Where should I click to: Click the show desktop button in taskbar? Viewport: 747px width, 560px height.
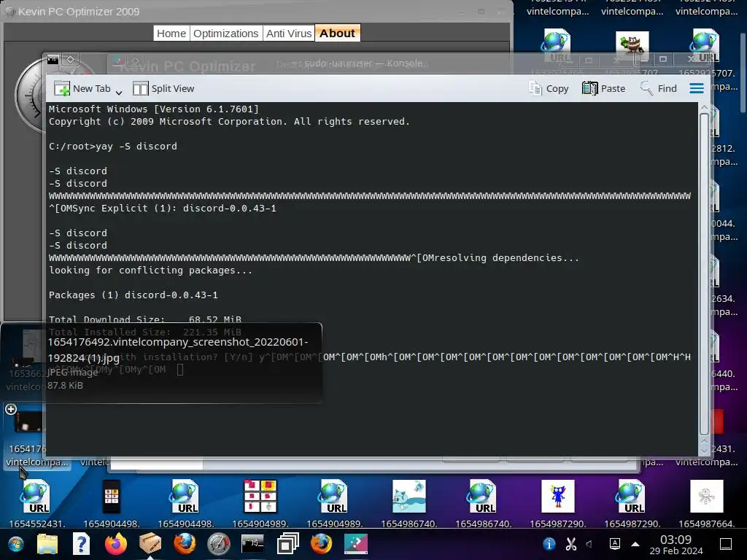coord(725,544)
